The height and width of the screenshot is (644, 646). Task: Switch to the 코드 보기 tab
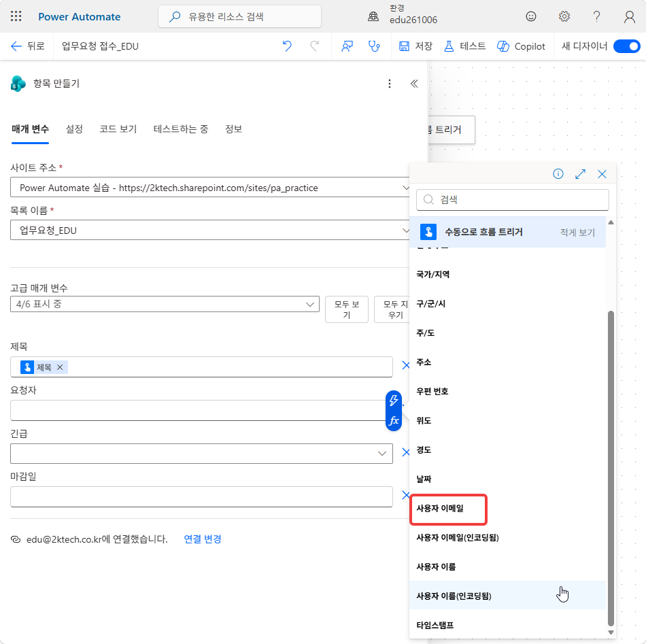(x=118, y=129)
